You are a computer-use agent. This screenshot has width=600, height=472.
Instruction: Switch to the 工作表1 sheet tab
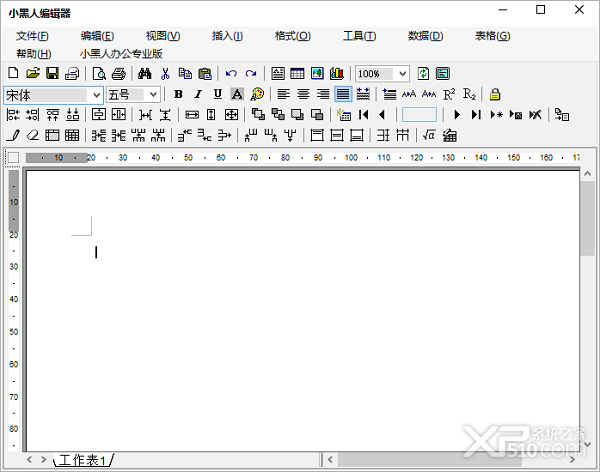point(83,460)
